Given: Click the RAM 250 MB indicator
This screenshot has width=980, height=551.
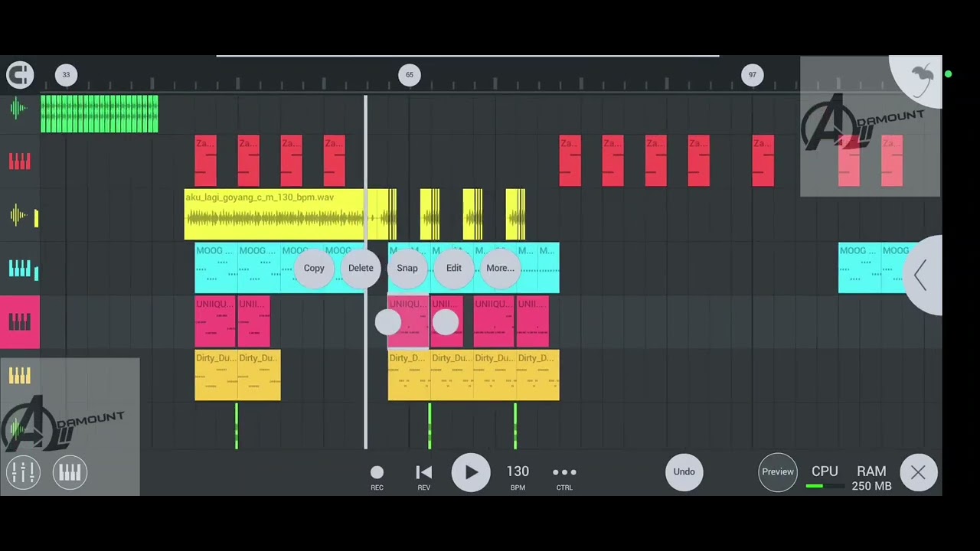Looking at the screenshot, I should click(871, 478).
